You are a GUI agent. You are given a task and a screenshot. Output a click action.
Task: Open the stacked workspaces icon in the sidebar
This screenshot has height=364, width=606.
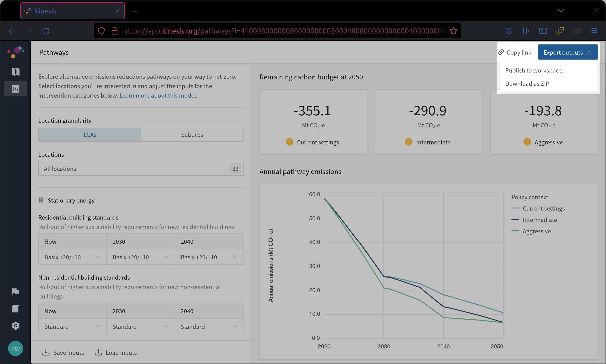point(15,308)
